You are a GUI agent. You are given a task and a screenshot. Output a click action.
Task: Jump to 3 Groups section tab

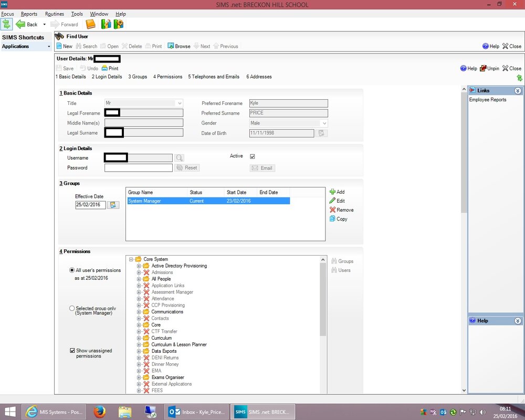138,77
